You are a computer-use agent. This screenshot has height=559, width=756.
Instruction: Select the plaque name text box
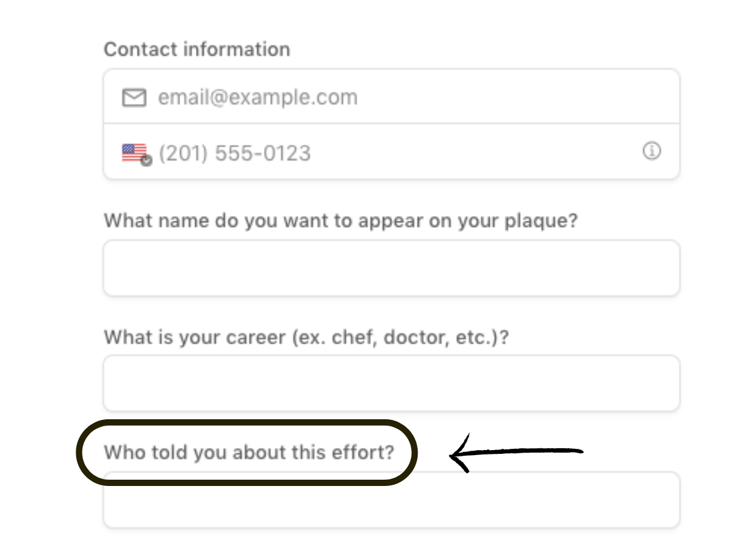click(x=391, y=268)
